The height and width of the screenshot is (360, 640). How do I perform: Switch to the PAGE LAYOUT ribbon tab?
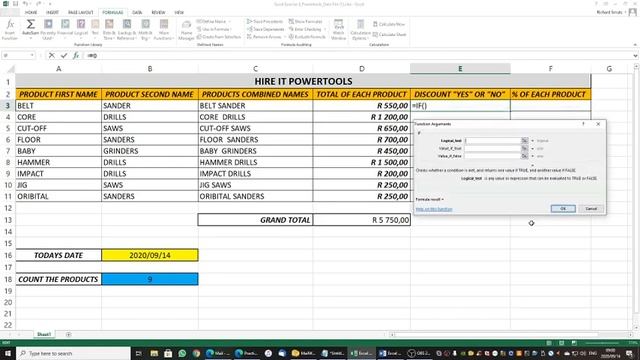click(x=80, y=13)
